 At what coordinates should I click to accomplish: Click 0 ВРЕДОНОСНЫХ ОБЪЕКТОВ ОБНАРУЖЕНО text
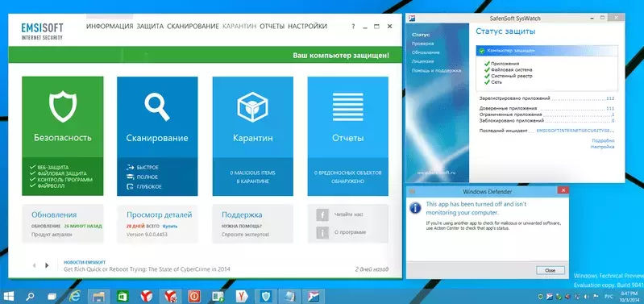point(348,177)
